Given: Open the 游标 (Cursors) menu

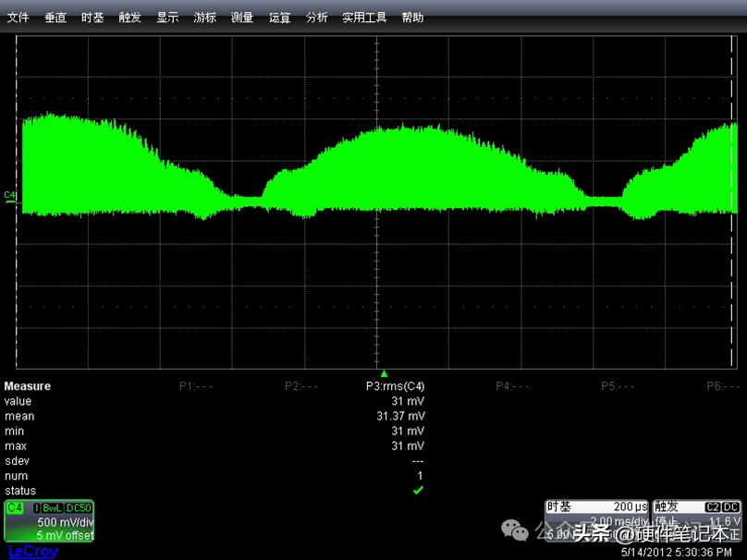Looking at the screenshot, I should coord(204,18).
